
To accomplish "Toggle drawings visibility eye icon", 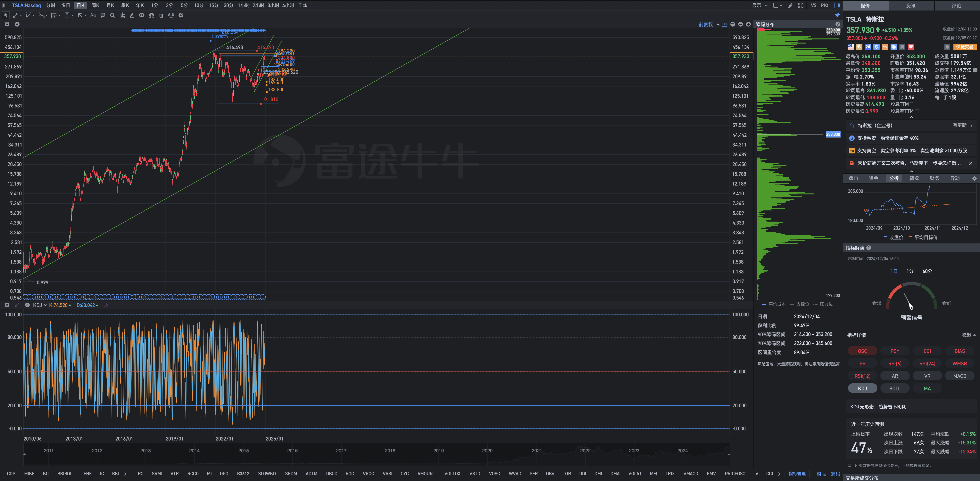I will tap(142, 15).
